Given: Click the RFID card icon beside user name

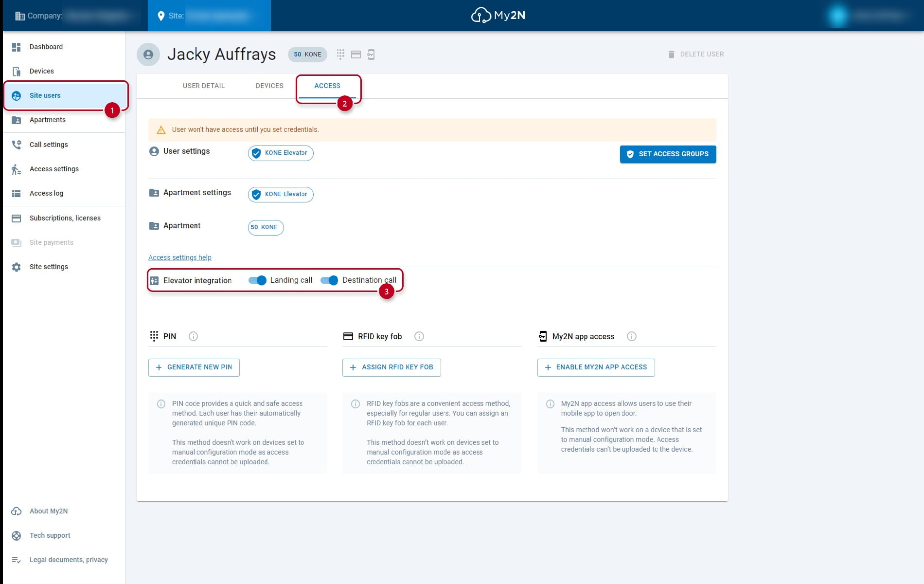Looking at the screenshot, I should (x=356, y=55).
